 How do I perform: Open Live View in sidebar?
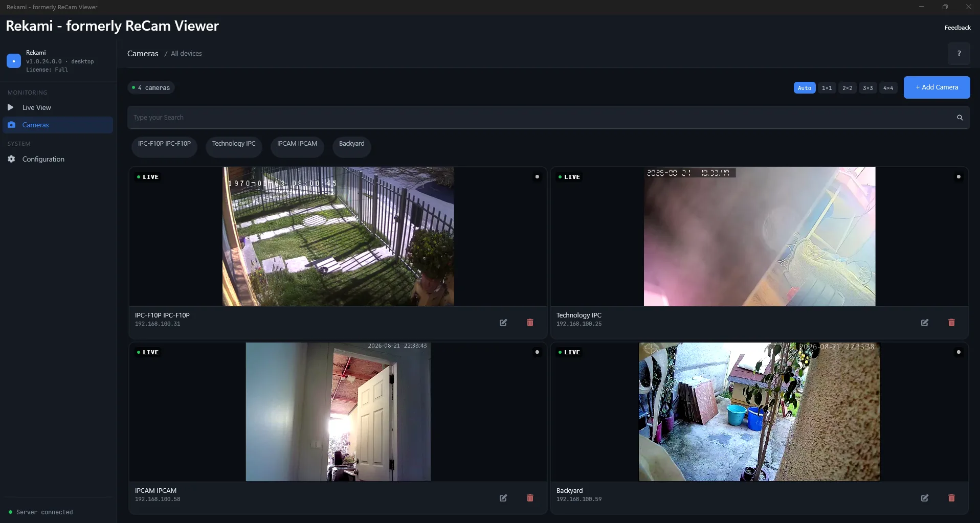pyautogui.click(x=58, y=107)
